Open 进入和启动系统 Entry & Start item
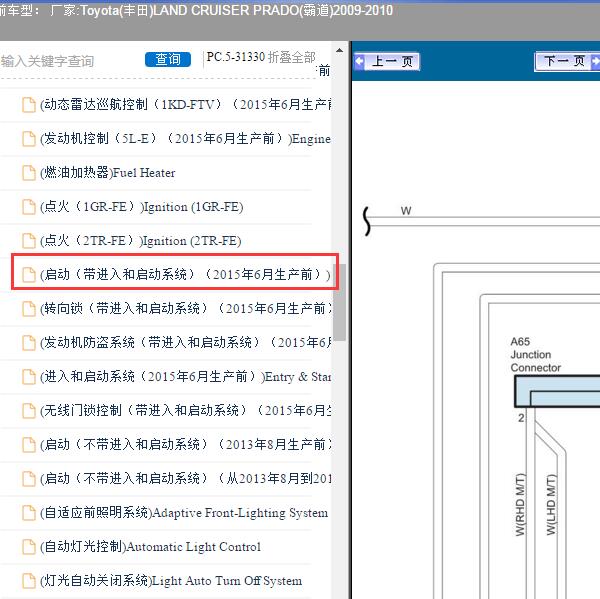The image size is (600, 599). 186,377
